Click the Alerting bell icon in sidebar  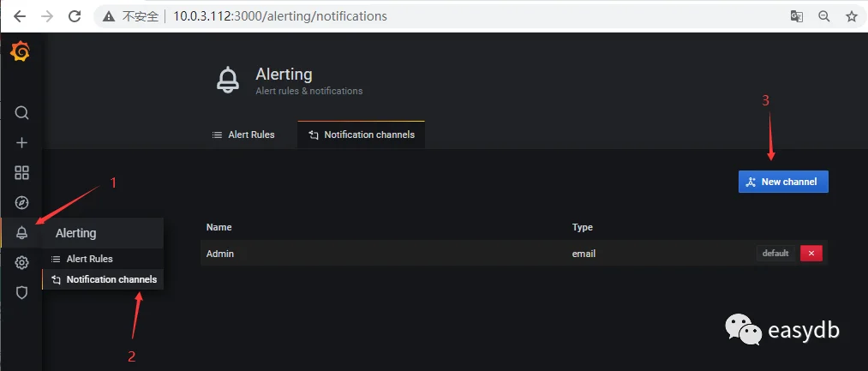[x=21, y=232]
